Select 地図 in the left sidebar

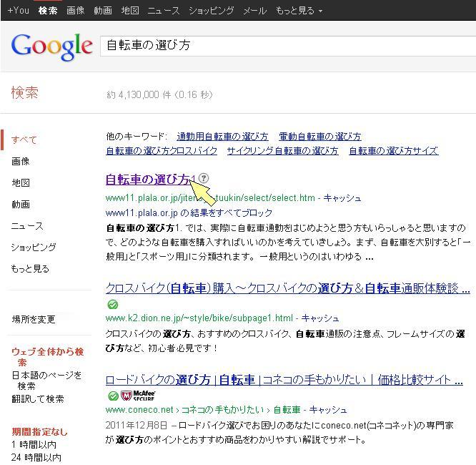pos(20,183)
